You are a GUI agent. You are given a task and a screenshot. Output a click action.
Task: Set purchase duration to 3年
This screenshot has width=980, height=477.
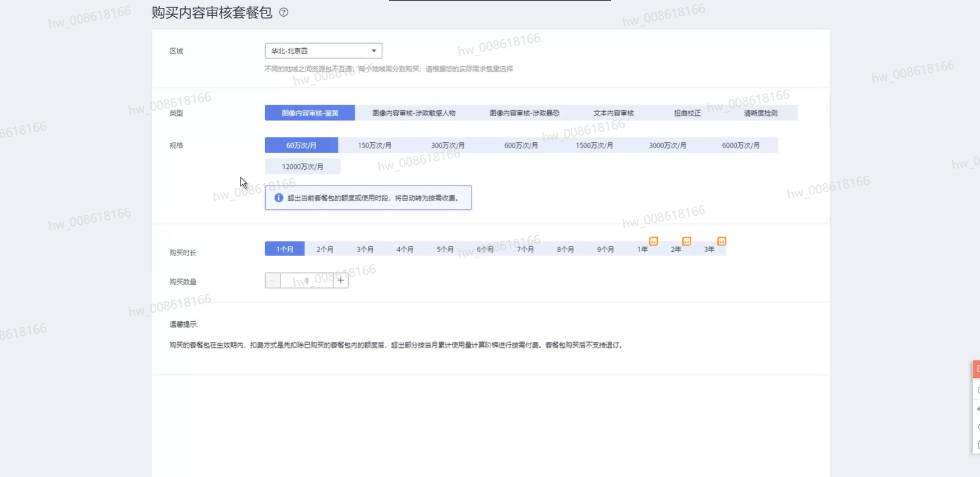point(710,249)
